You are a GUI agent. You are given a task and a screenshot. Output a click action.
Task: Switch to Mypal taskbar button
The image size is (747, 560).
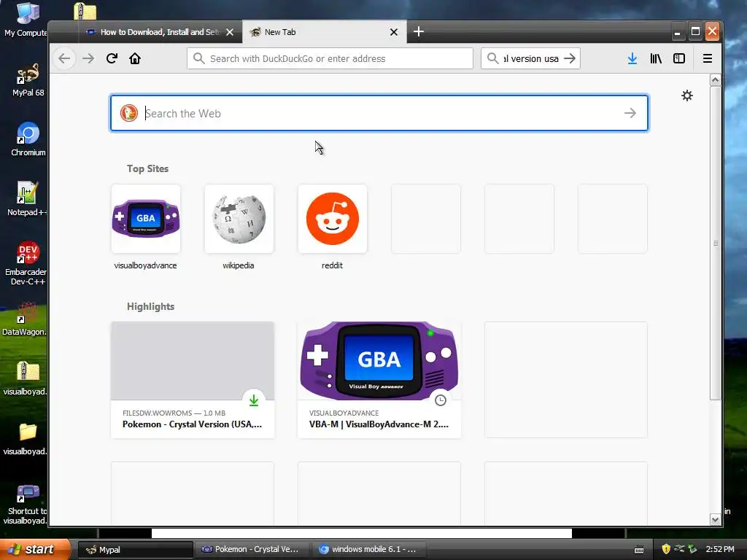(135, 550)
